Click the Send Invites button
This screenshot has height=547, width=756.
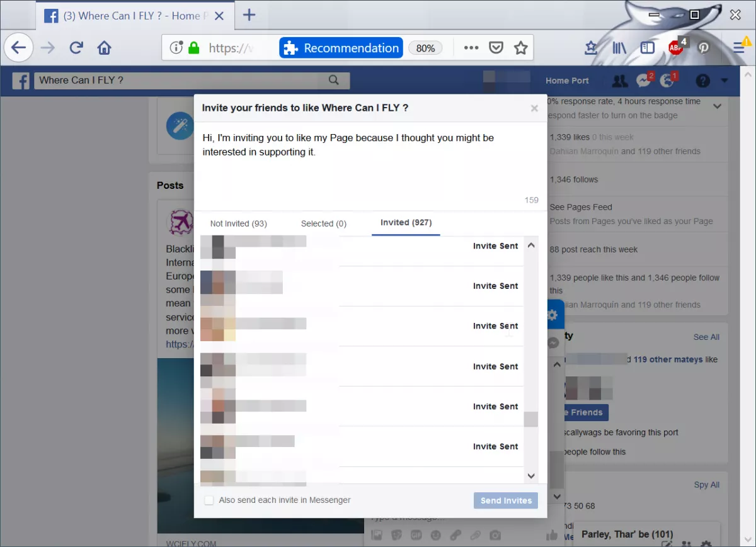[506, 500]
